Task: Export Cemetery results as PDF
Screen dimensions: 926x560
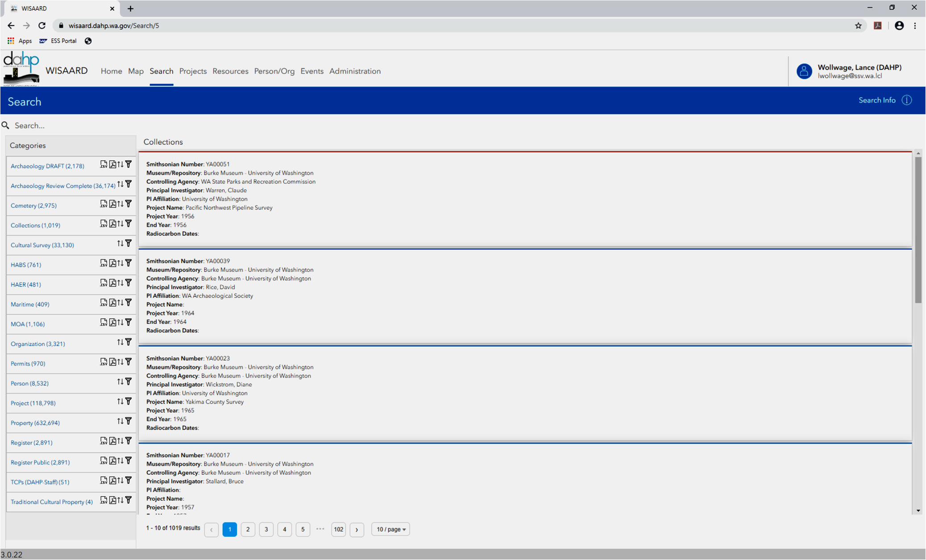Action: click(112, 204)
